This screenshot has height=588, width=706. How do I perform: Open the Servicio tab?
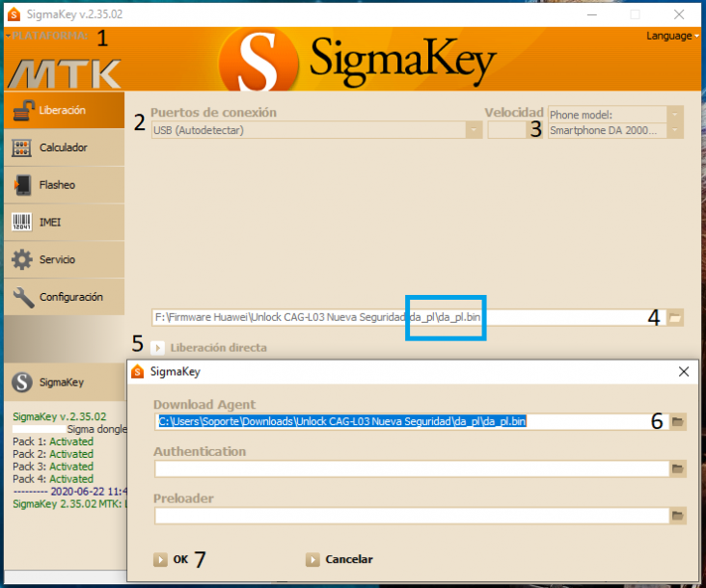(x=64, y=259)
